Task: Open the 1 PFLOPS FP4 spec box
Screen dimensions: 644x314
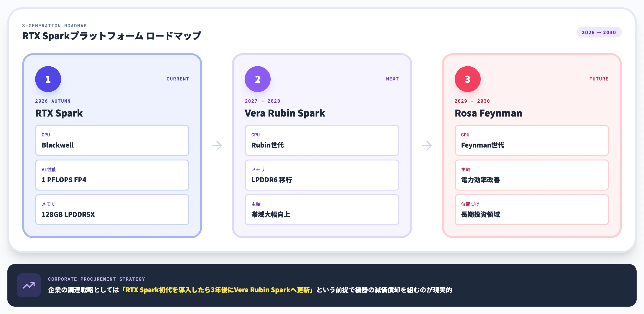Action: [x=112, y=175]
